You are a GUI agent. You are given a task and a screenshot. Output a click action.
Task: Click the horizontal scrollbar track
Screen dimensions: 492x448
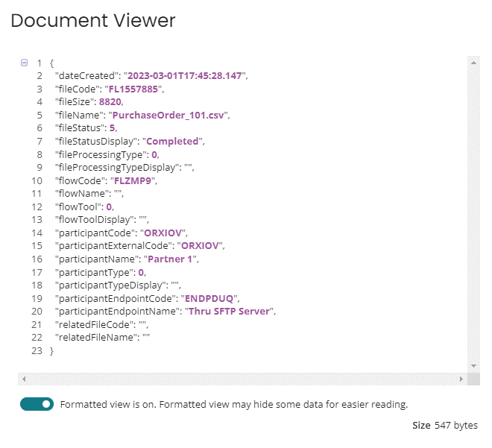(x=242, y=379)
